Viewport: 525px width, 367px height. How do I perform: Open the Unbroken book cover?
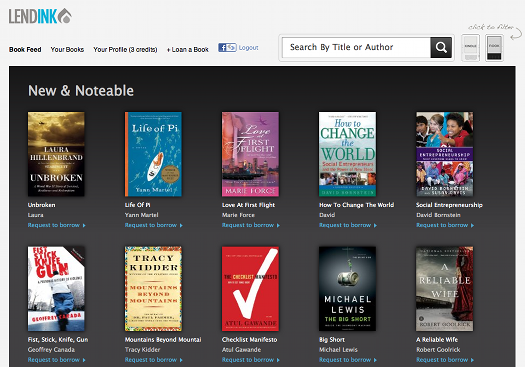[x=56, y=154]
